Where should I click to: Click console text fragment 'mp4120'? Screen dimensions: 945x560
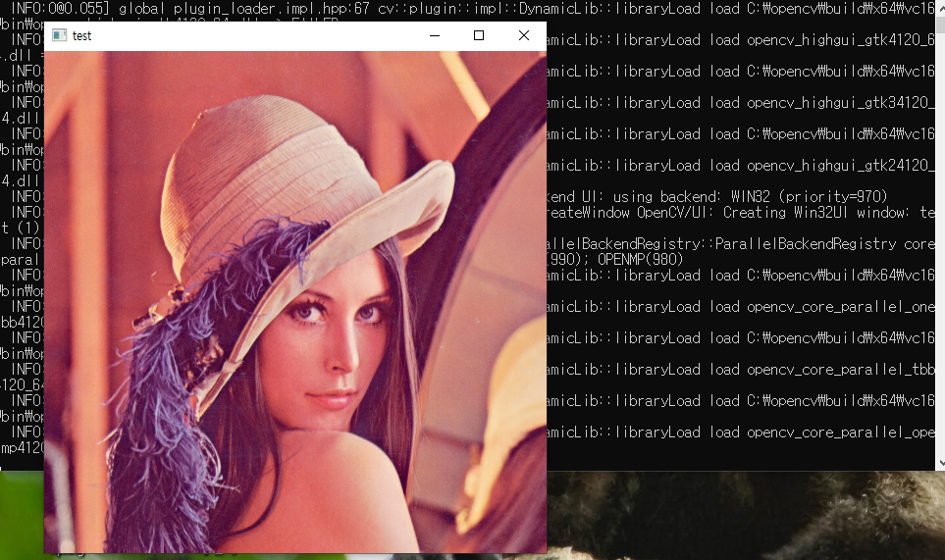tap(23, 448)
